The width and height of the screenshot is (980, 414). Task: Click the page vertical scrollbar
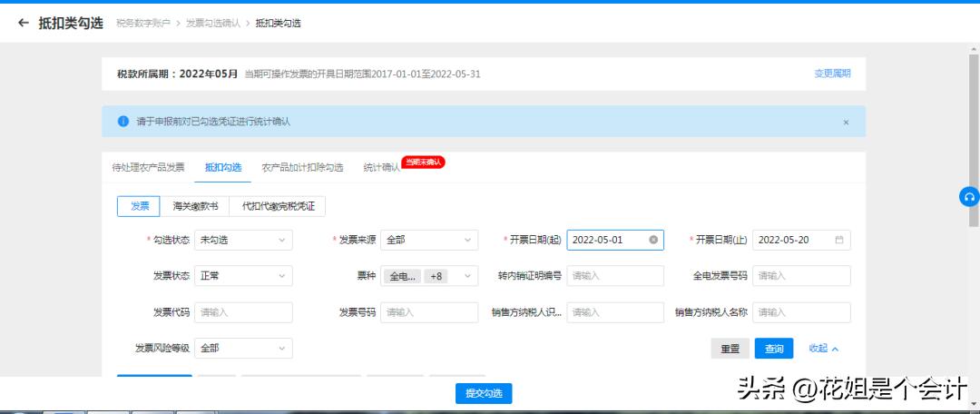(974, 141)
